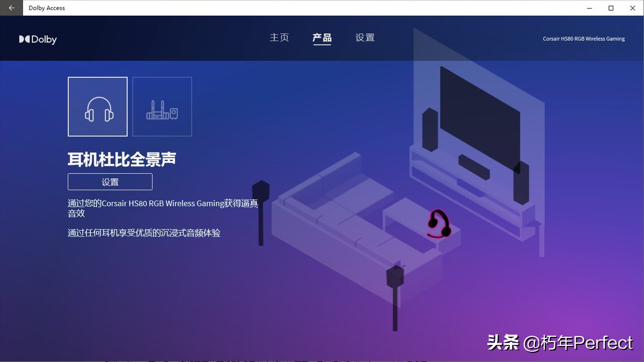Click the Dolby Access title bar text
This screenshot has height=362, width=644.
click(48, 8)
